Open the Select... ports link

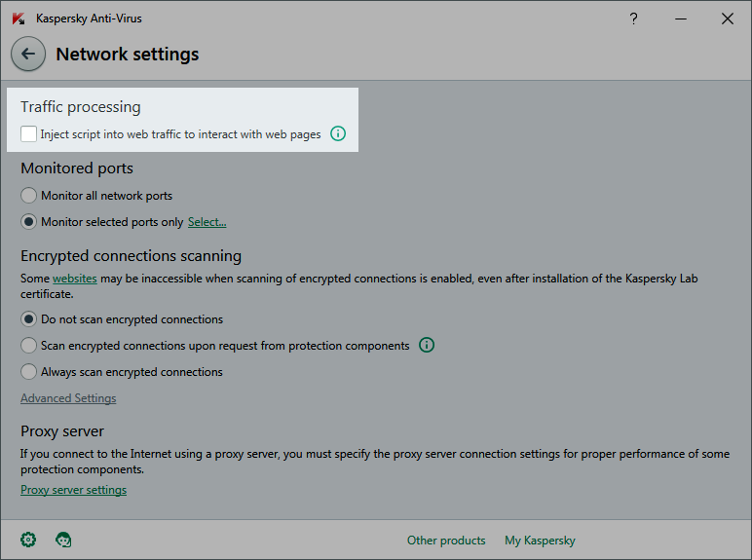click(207, 222)
